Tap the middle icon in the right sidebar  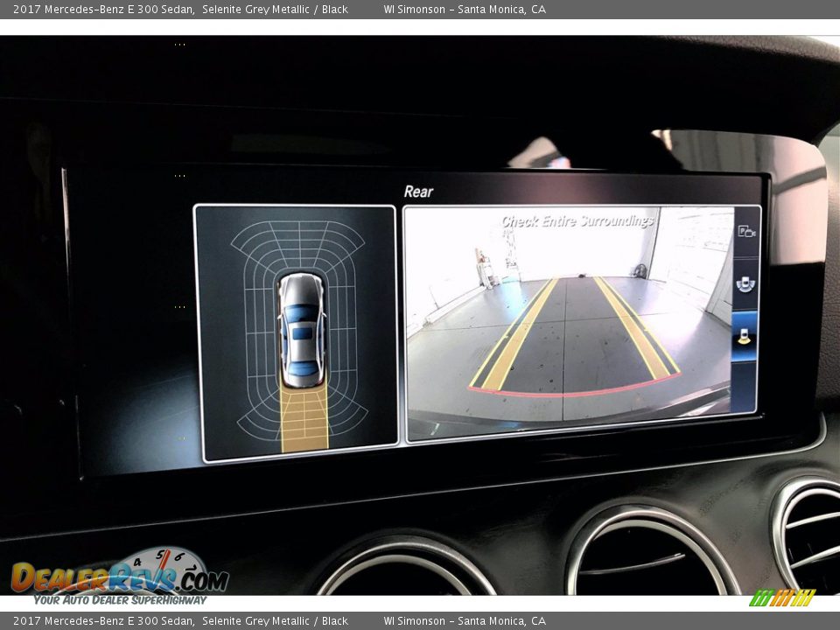click(x=745, y=284)
